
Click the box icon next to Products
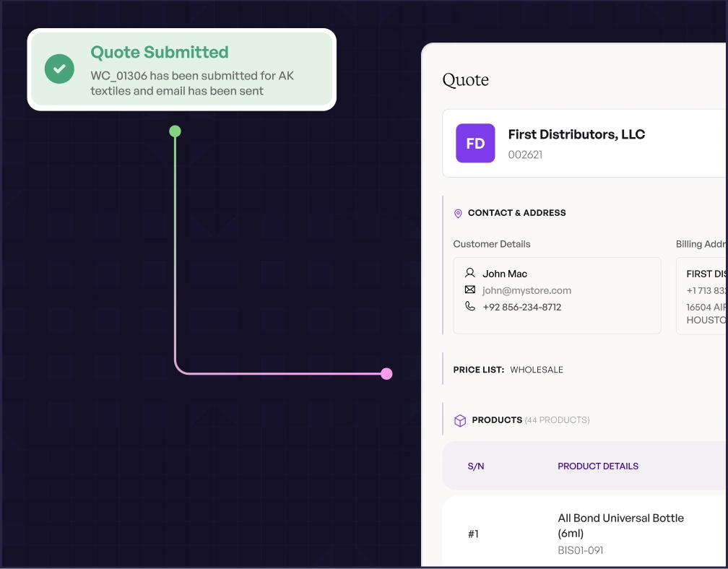click(460, 420)
